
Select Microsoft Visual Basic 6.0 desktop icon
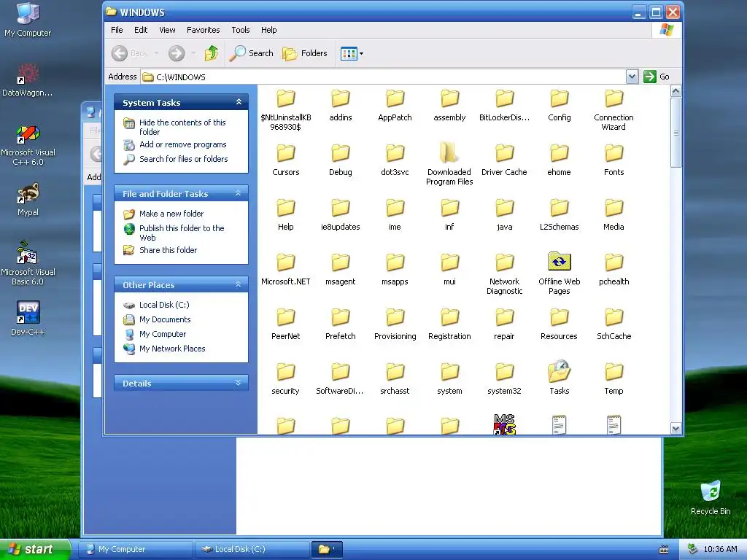tap(28, 263)
